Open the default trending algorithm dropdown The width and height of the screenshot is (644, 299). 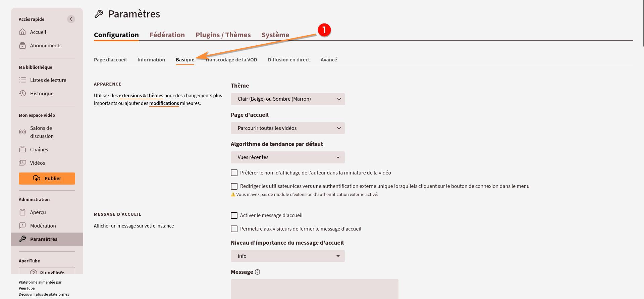[x=287, y=157]
